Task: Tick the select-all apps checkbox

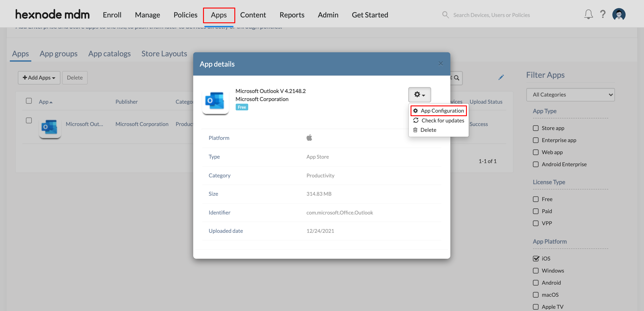Action: 29,101
